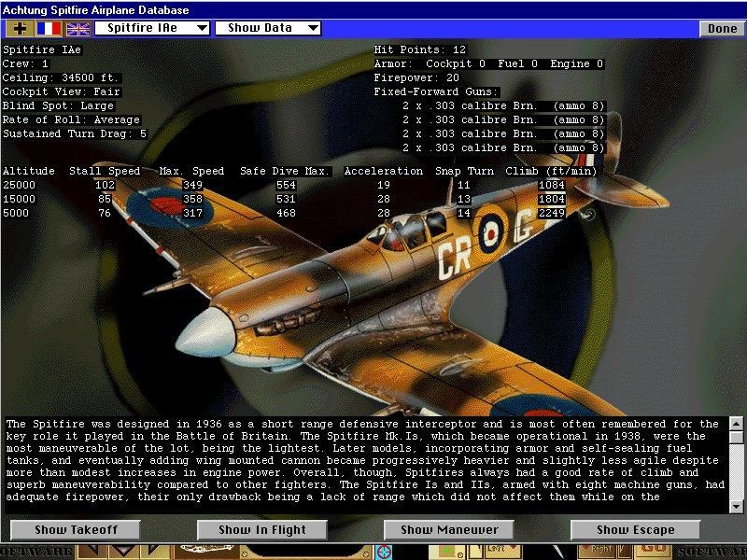Click the Done button

pyautogui.click(x=722, y=28)
